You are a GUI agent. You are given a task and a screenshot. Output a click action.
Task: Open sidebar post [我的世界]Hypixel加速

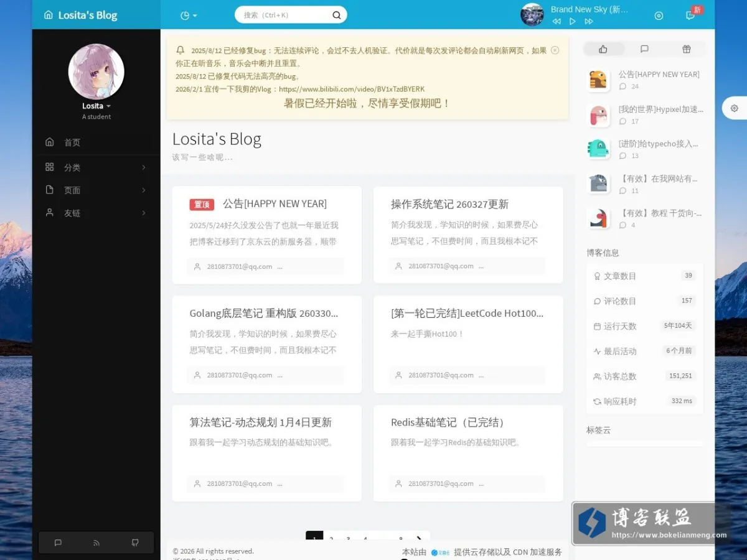pos(661,110)
